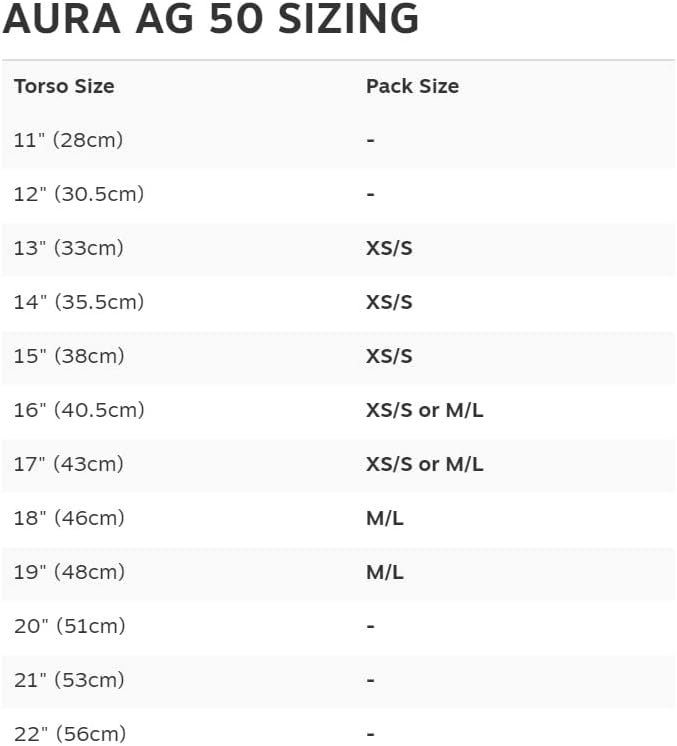677x746 pixels.
Task: Select the Torso Size column header
Action: click(x=64, y=86)
